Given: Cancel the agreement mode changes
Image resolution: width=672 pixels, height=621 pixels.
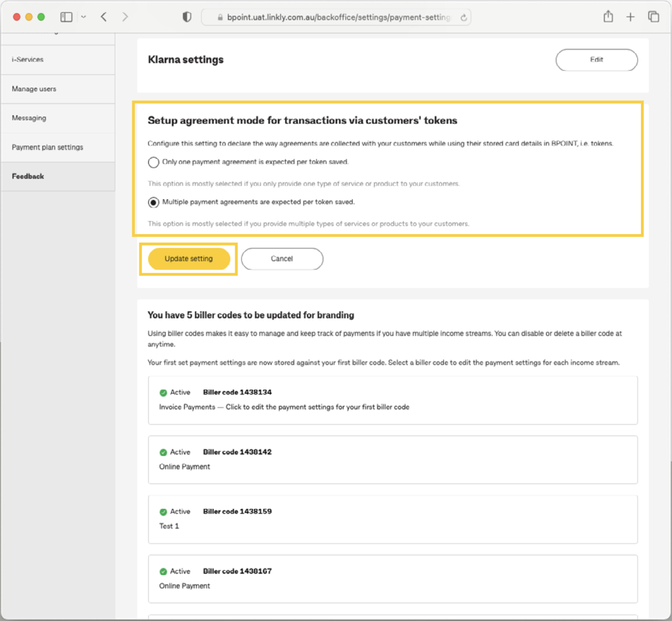Looking at the screenshot, I should pyautogui.click(x=282, y=259).
